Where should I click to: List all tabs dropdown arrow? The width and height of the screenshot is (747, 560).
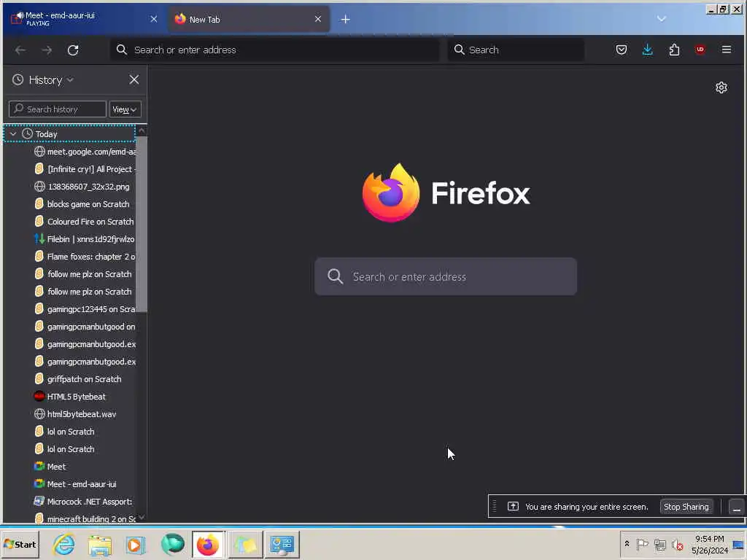661,19
